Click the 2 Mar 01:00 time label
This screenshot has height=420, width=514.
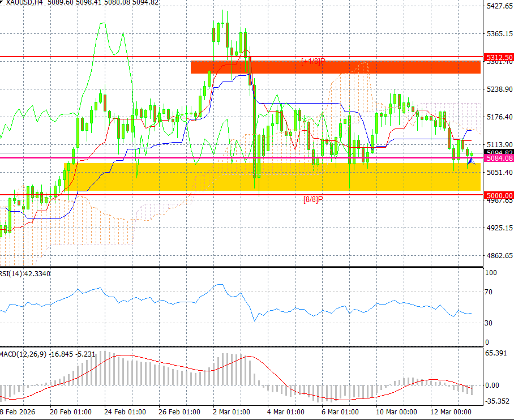tap(231, 412)
